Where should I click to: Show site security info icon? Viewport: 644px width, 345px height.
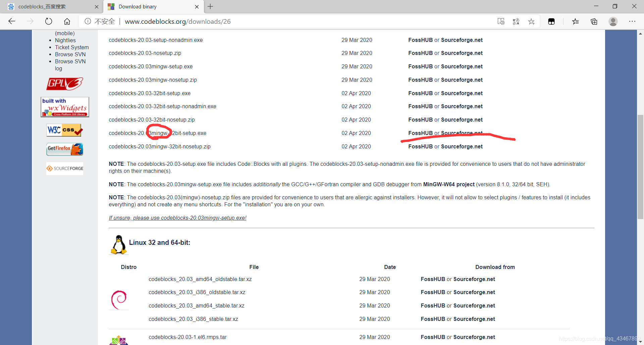88,21
